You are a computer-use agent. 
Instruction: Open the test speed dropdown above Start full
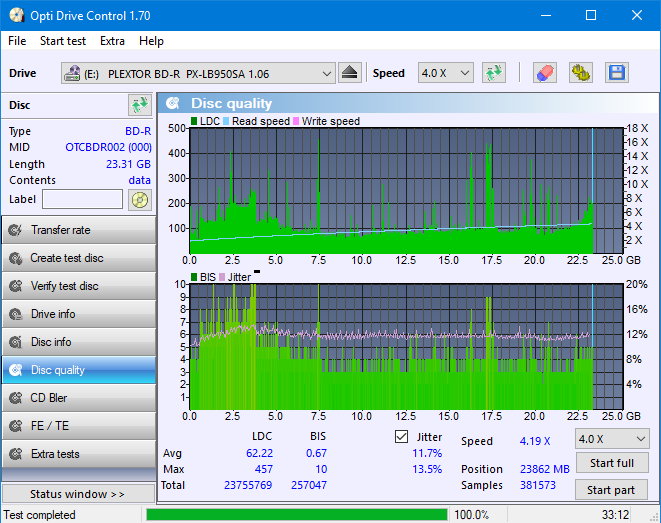(x=612, y=439)
